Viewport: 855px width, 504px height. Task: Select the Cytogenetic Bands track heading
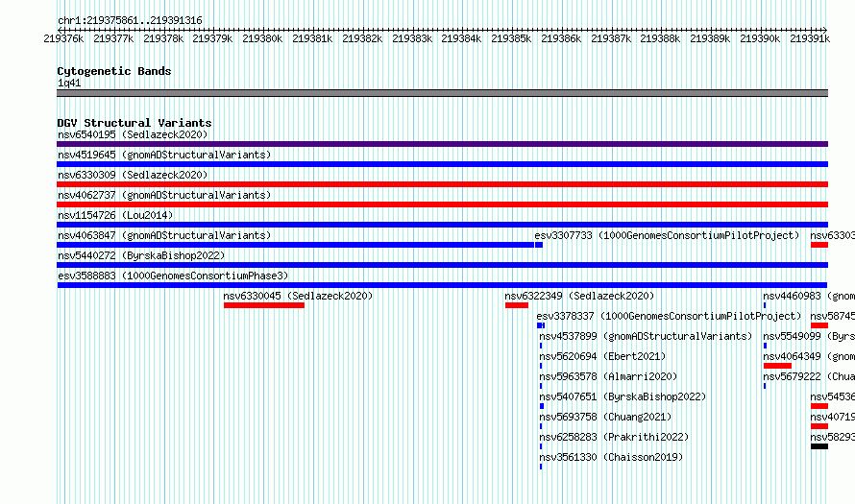114,71
